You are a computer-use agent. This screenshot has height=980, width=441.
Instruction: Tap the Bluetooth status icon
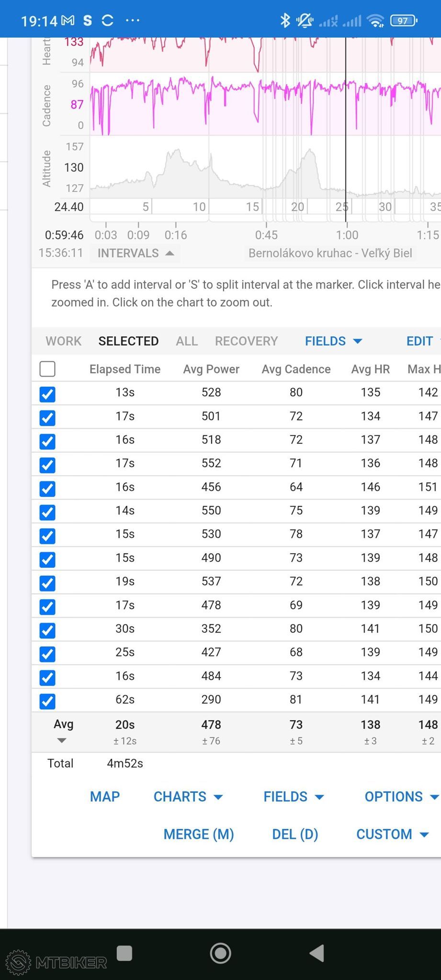(x=285, y=20)
